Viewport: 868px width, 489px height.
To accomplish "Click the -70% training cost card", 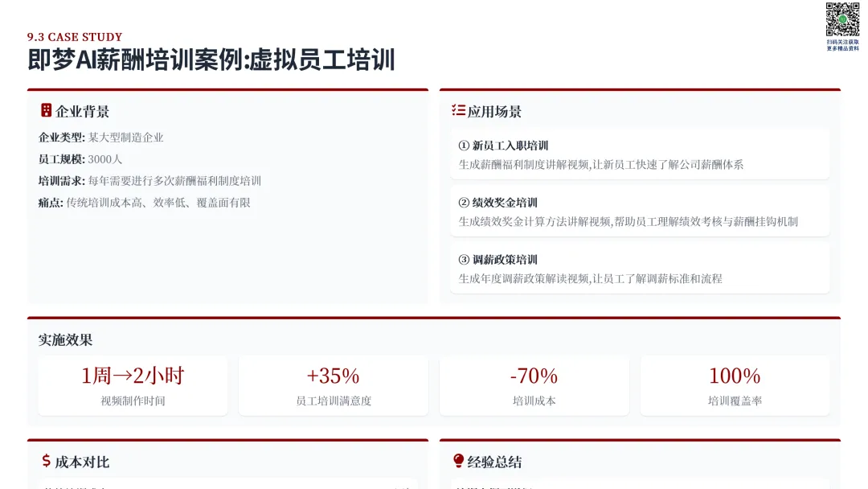I will click(x=534, y=386).
